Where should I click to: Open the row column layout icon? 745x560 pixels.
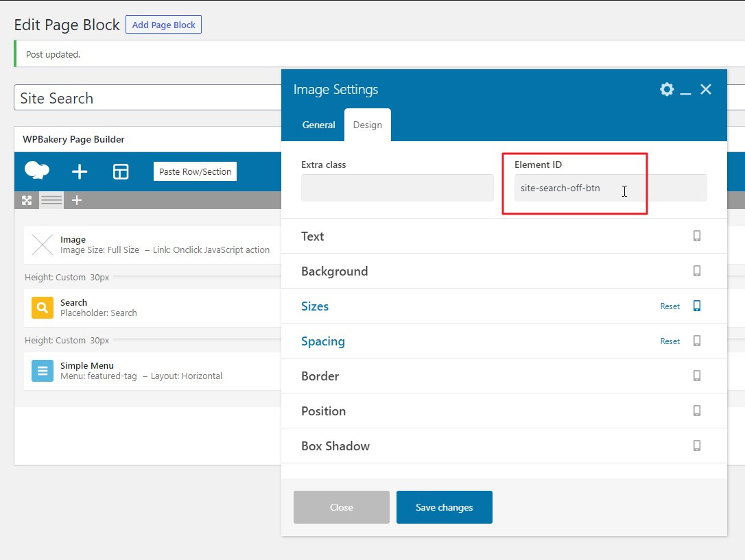(51, 200)
